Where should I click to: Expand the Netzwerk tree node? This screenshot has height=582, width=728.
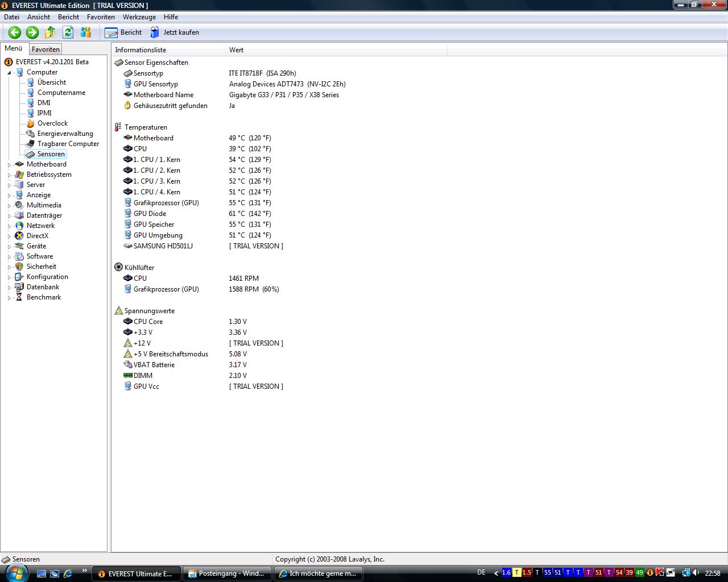tap(9, 226)
